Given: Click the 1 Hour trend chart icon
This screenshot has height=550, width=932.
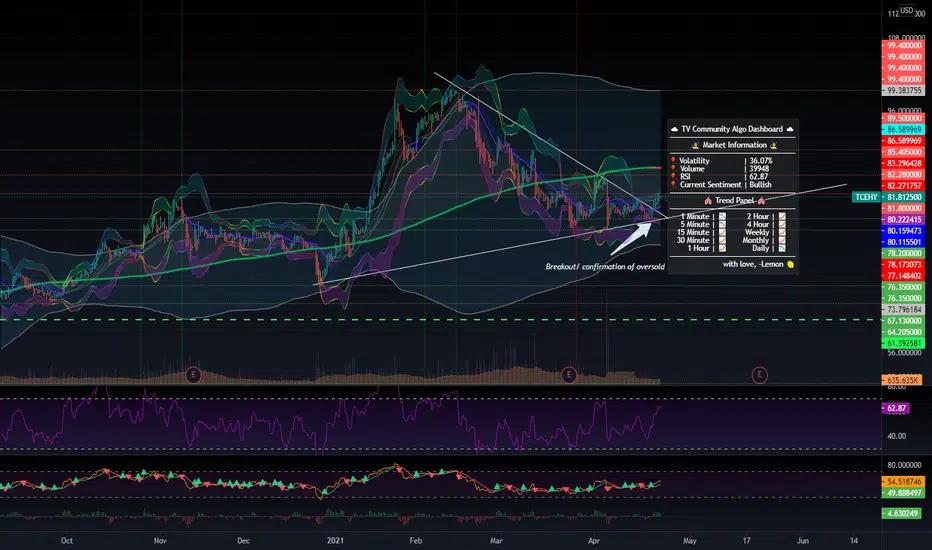Looking at the screenshot, I should click(x=722, y=248).
